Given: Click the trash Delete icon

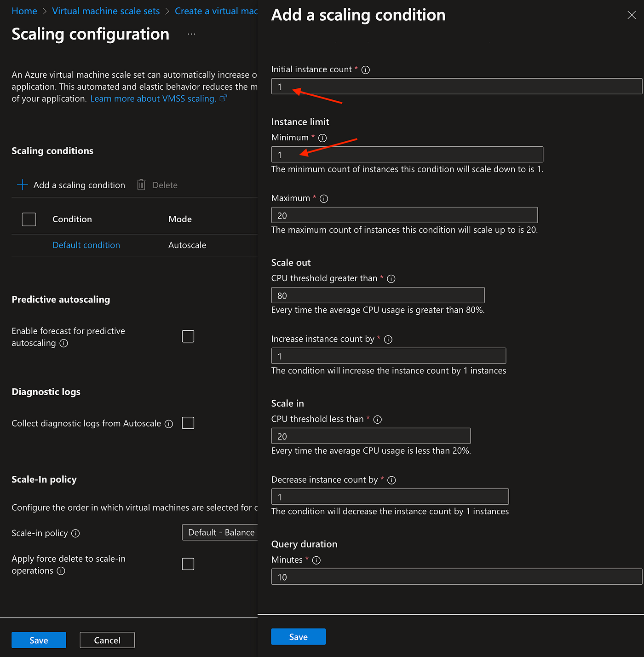Looking at the screenshot, I should point(141,185).
